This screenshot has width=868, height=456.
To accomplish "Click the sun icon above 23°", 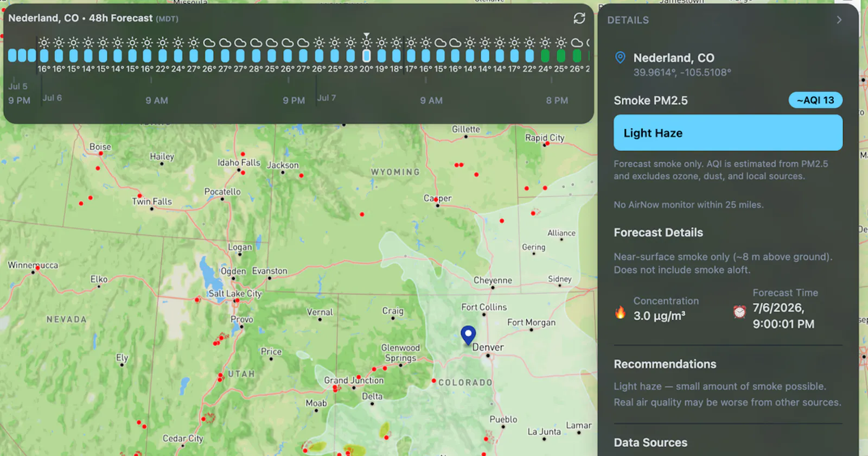I will (350, 42).
